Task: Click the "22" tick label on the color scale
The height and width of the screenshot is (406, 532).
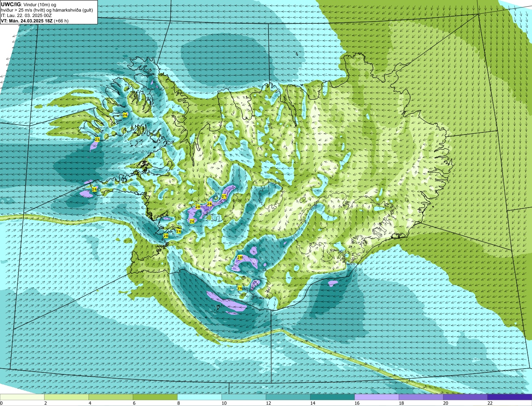Action: (490, 403)
